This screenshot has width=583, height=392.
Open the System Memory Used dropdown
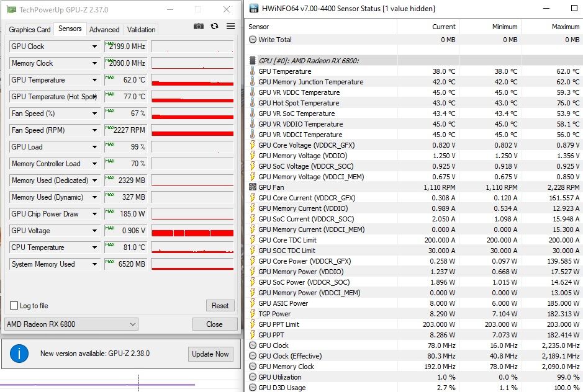[94, 264]
